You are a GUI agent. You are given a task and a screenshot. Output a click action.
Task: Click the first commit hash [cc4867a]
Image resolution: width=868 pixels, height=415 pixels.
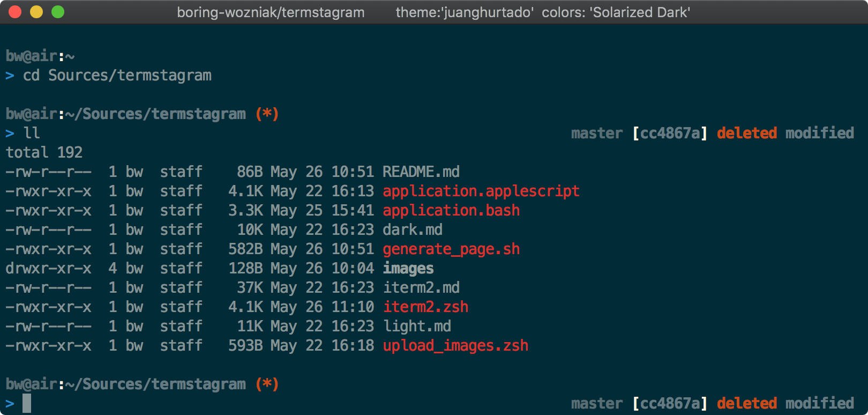tap(670, 133)
